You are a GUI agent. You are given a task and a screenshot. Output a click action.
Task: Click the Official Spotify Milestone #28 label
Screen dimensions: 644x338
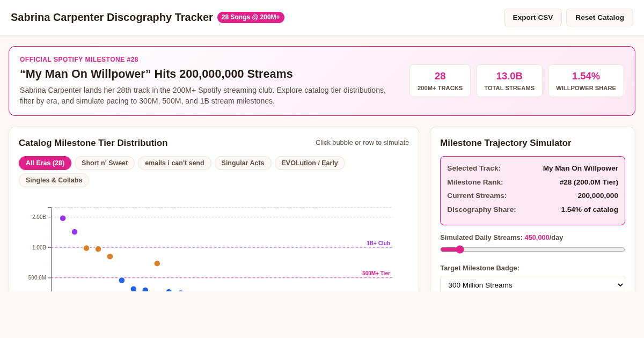[79, 60]
